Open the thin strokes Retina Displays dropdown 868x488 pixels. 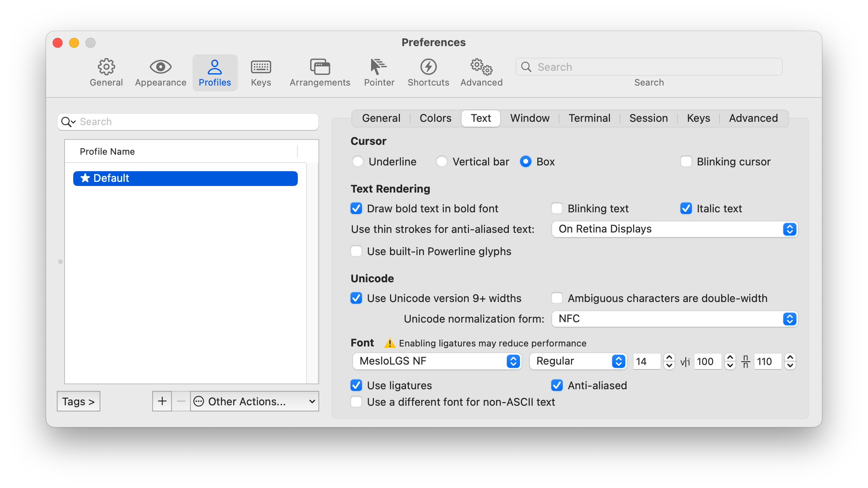674,229
